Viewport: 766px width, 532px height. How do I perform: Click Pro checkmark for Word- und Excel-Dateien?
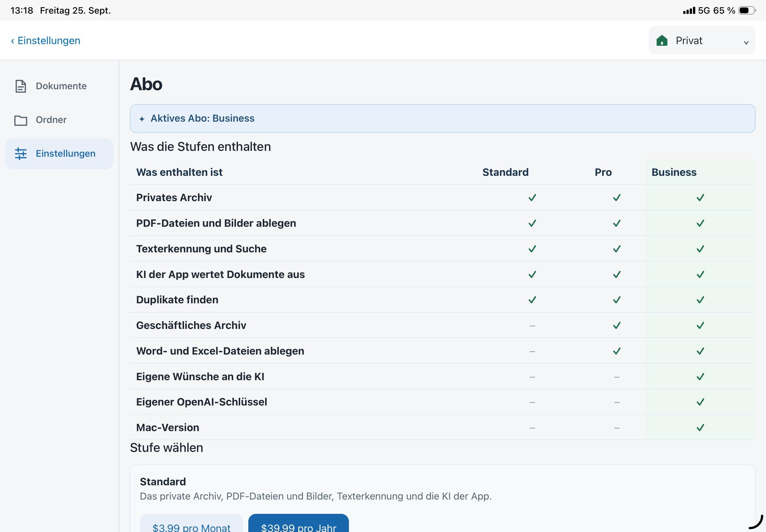point(617,351)
